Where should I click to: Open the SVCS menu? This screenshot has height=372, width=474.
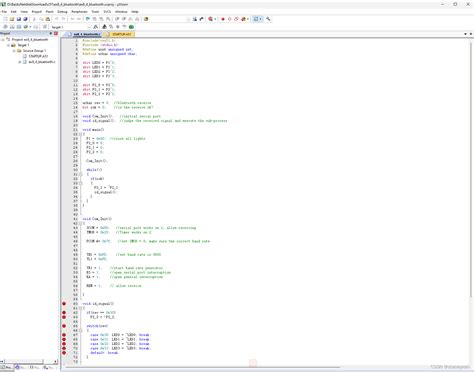(x=107, y=12)
